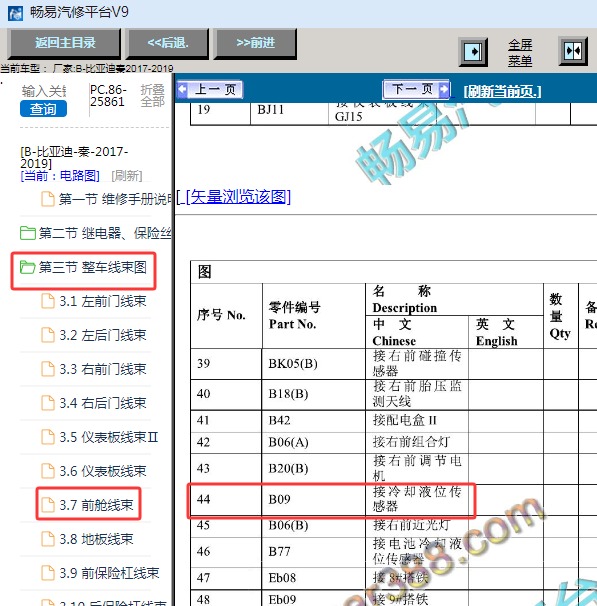Click the document icon beside 3.6 仪表板线束
The width and height of the screenshot is (597, 606).
click(x=48, y=471)
